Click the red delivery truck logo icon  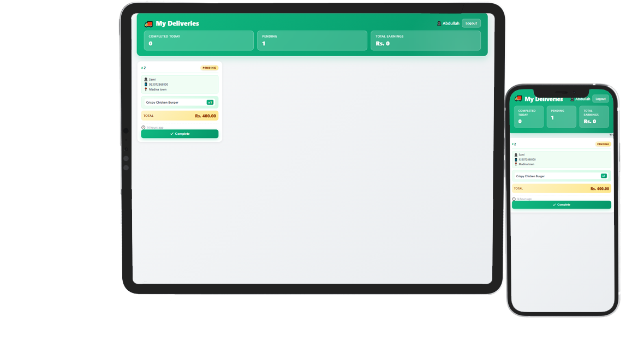point(148,23)
